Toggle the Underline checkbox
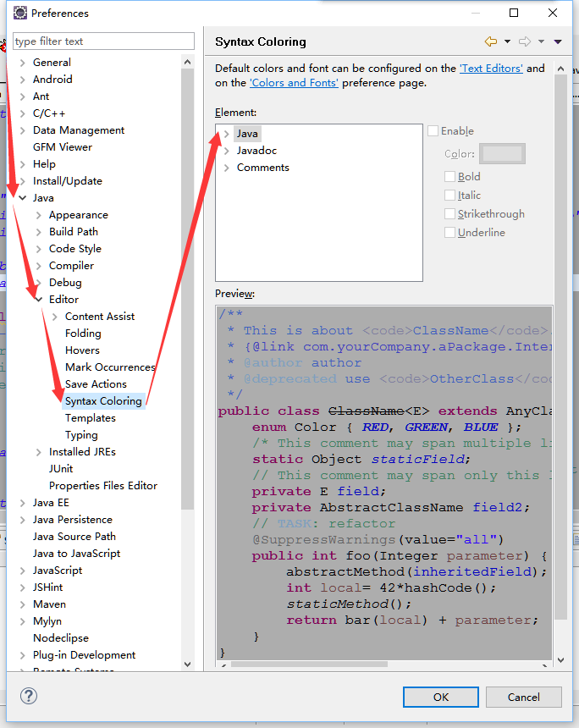579x728 pixels. (x=449, y=232)
